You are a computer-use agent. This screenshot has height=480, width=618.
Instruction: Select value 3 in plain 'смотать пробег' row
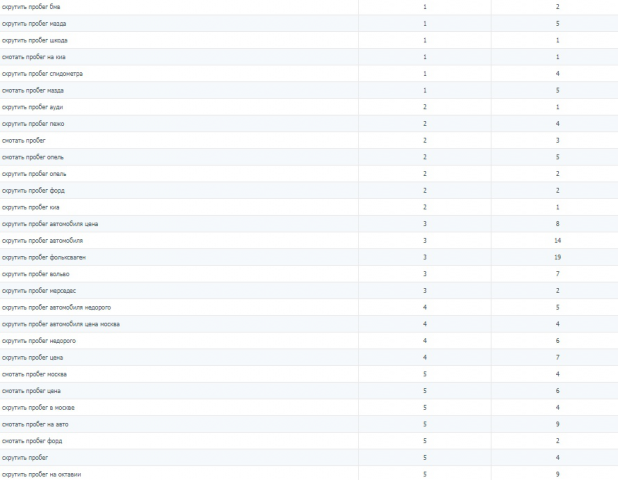557,140
